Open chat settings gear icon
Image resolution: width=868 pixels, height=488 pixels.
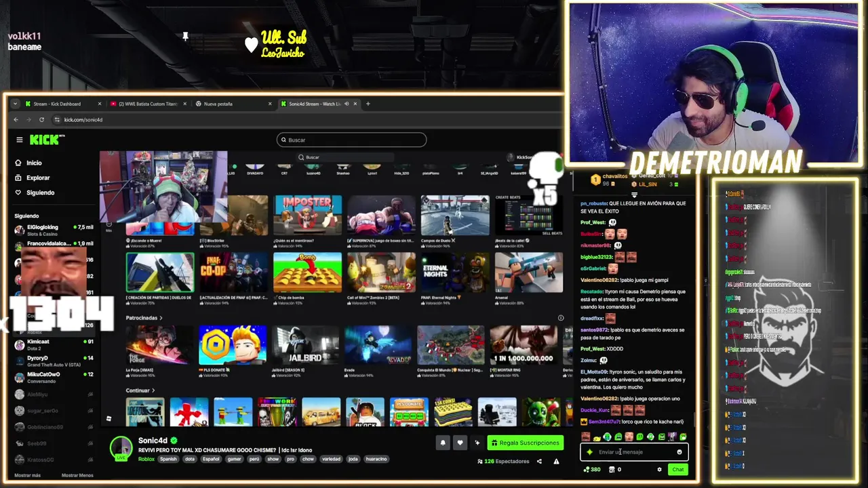tap(659, 469)
